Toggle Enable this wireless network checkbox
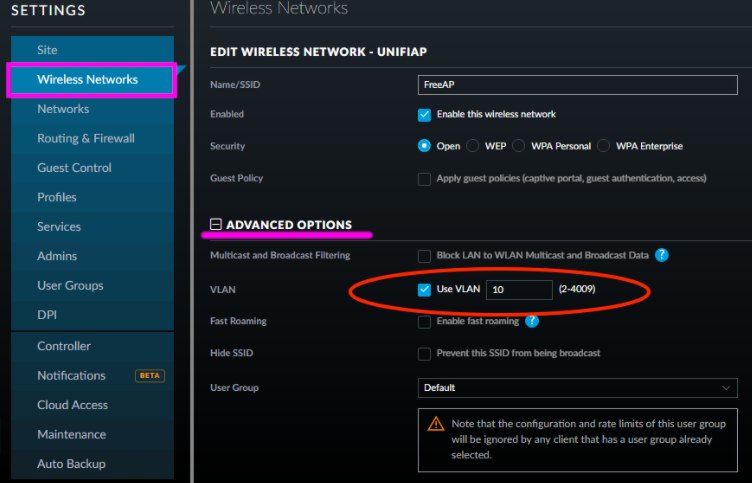The width and height of the screenshot is (752, 483). [424, 115]
